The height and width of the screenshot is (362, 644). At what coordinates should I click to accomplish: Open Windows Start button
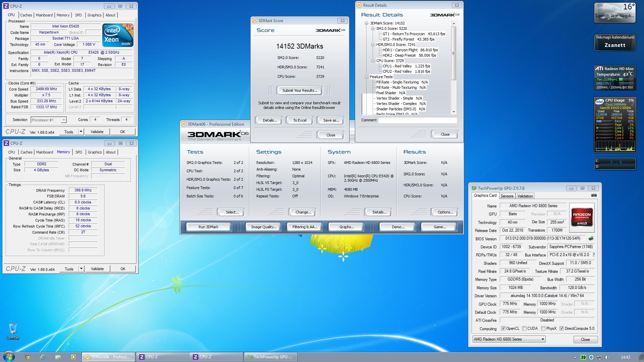[9, 357]
